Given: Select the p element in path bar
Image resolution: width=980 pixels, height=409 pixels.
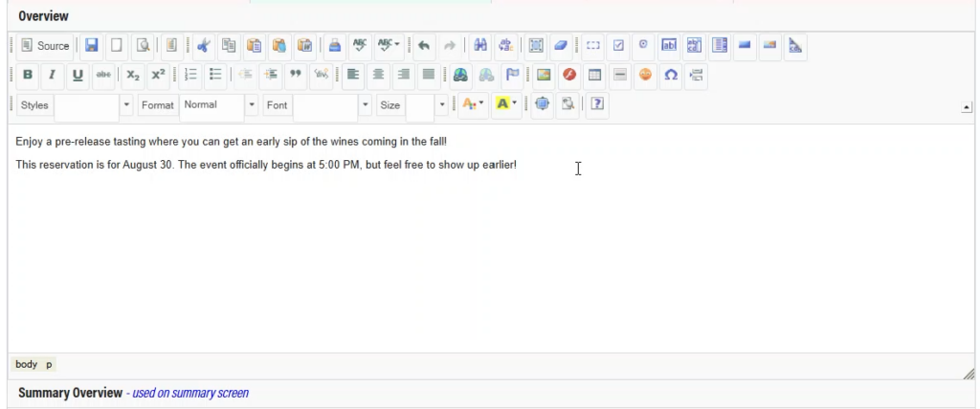Looking at the screenshot, I should tap(49, 365).
